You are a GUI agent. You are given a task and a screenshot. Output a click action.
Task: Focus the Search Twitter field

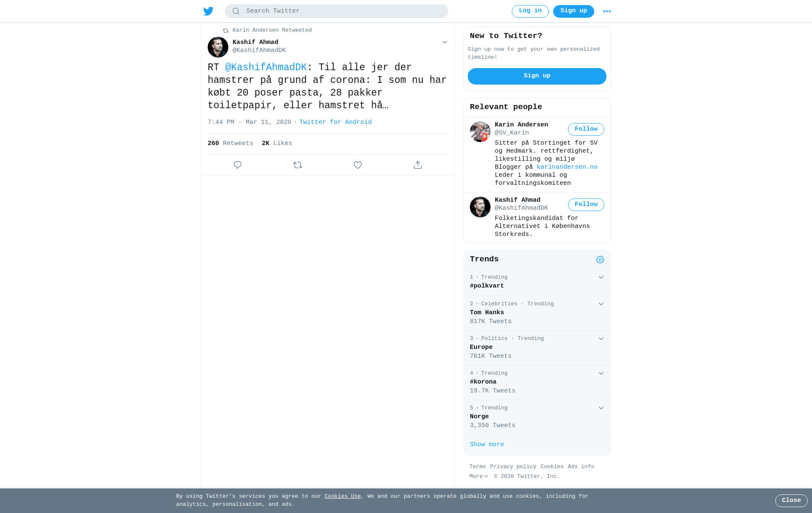click(337, 11)
